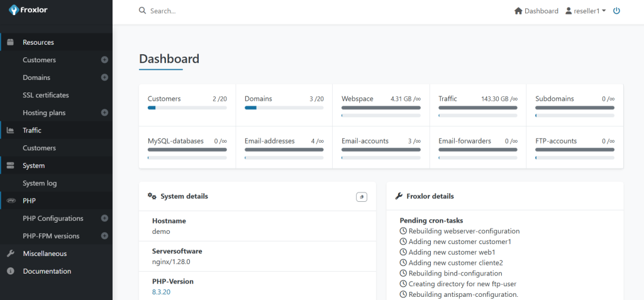
Task: Click the power logout icon
Action: pyautogui.click(x=616, y=11)
